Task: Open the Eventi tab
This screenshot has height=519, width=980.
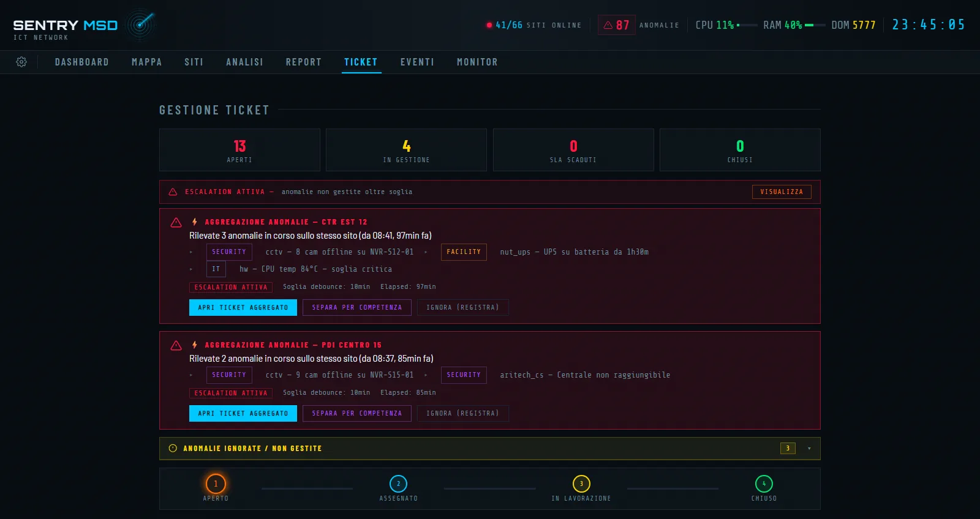Action: tap(418, 62)
